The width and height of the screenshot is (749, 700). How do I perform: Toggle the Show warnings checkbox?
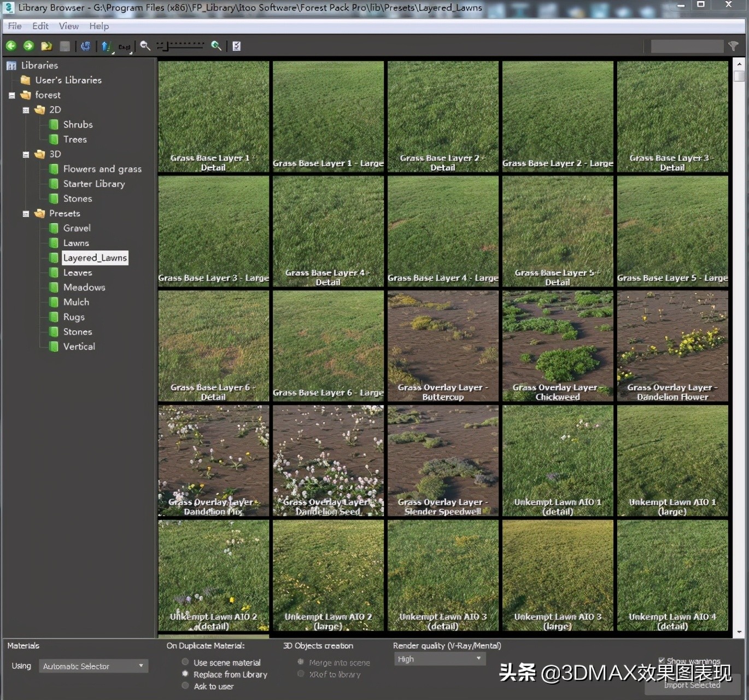[x=662, y=661]
